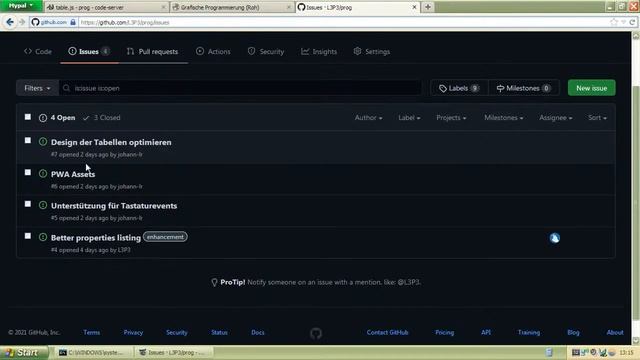Expand the Projects filter
This screenshot has width=640, height=360.
point(451,118)
